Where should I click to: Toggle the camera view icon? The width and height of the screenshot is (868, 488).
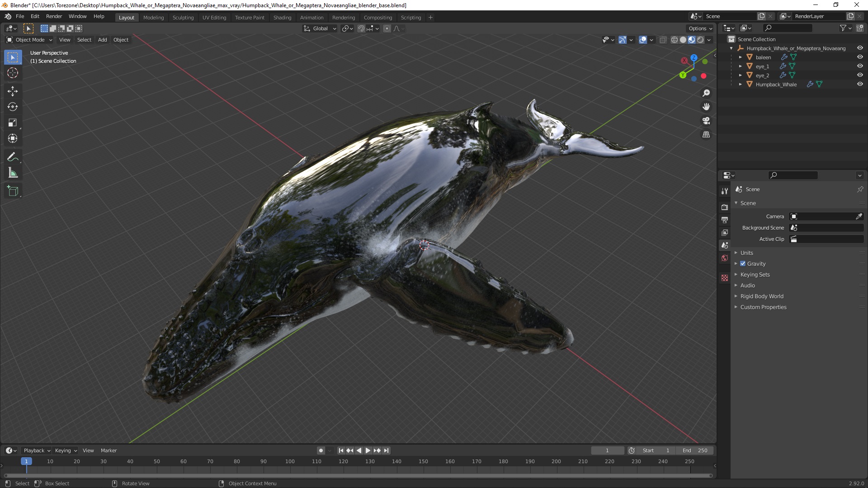pos(706,121)
